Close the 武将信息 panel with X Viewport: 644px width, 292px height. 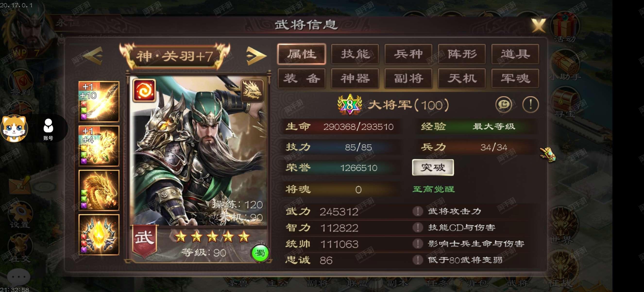coord(538,25)
